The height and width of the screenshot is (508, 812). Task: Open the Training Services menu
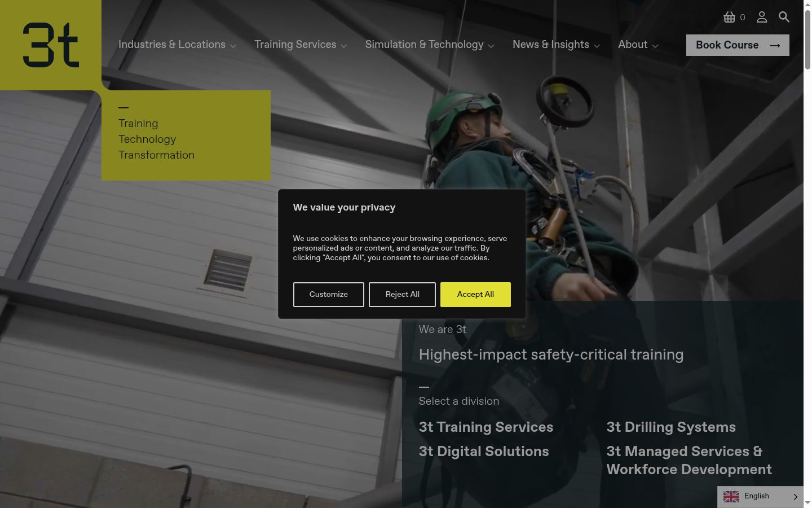[295, 45]
